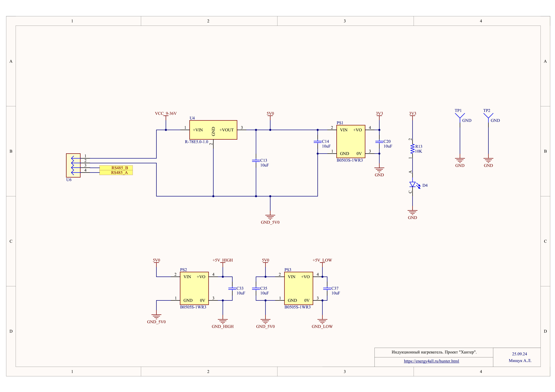Select the PS1 B0503S-1WR3 converter block
This screenshot has width=555, height=392.
pyautogui.click(x=351, y=142)
